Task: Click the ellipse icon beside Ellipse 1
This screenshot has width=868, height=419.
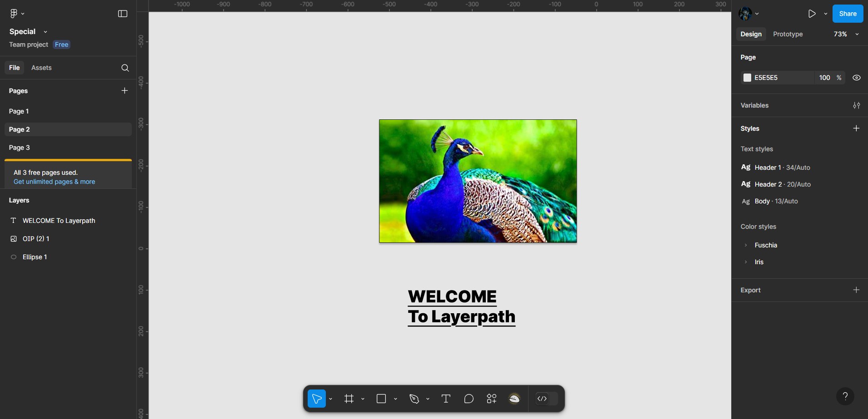Action: [14, 257]
